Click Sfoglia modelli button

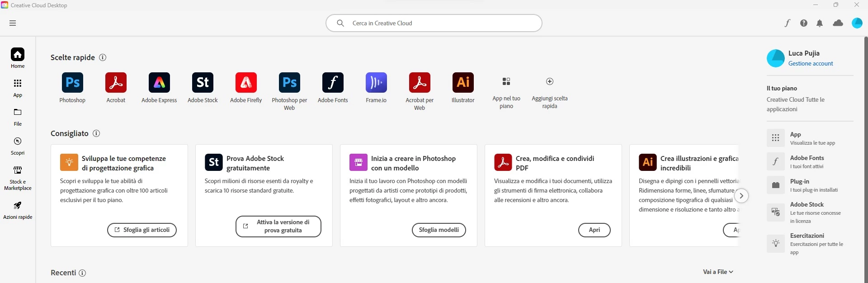coord(439,230)
